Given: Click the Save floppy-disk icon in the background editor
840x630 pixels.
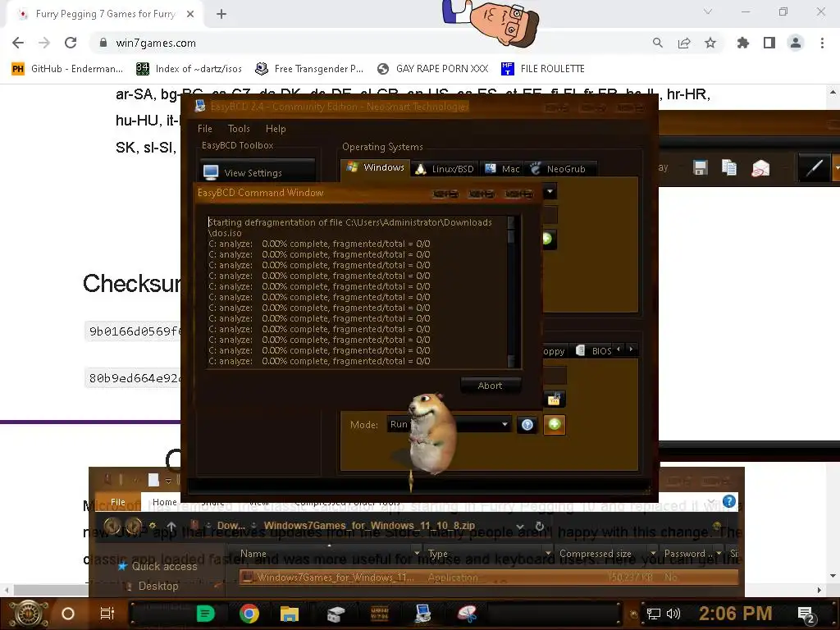Looking at the screenshot, I should tap(700, 167).
